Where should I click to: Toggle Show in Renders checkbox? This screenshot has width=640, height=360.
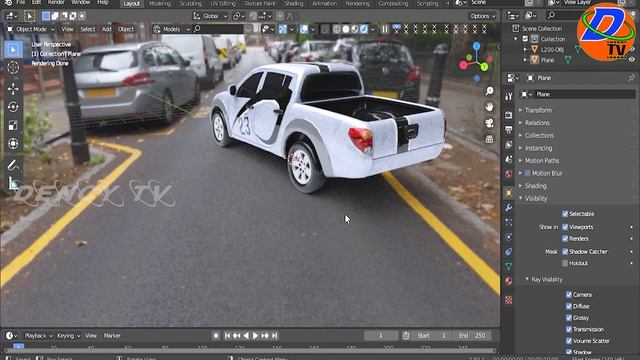(565, 239)
